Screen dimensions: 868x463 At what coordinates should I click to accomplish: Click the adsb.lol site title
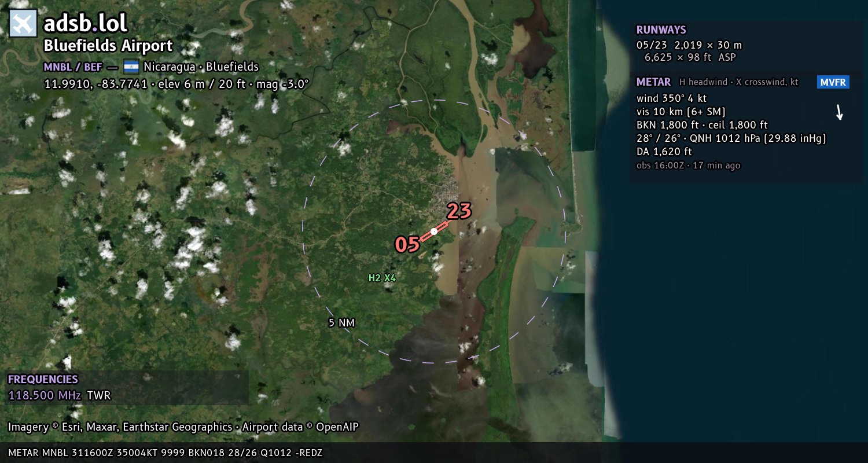85,24
